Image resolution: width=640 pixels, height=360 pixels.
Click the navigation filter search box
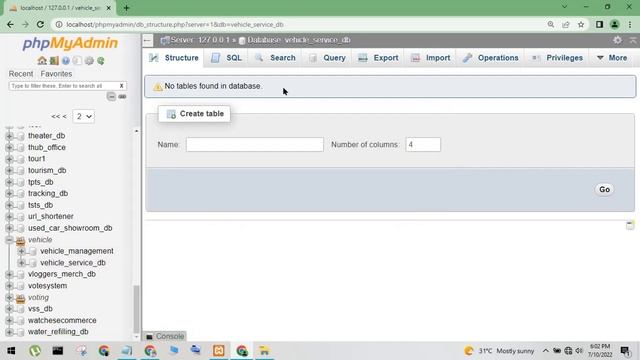(63, 86)
